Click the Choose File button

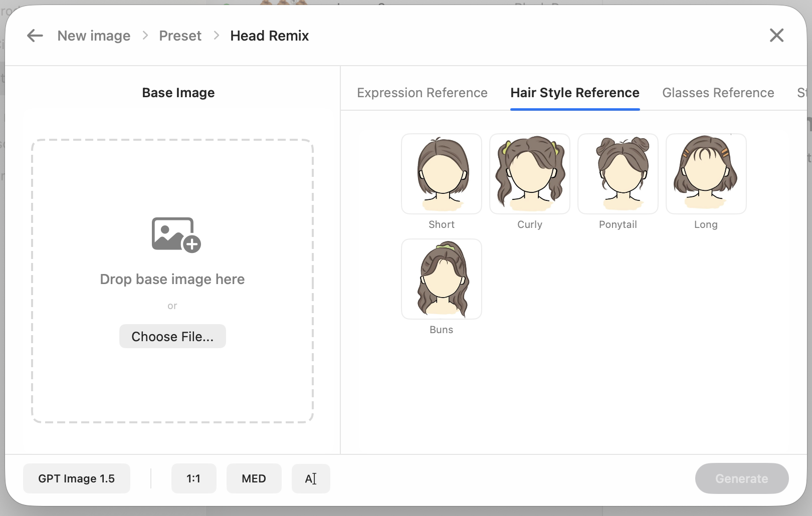coord(172,336)
